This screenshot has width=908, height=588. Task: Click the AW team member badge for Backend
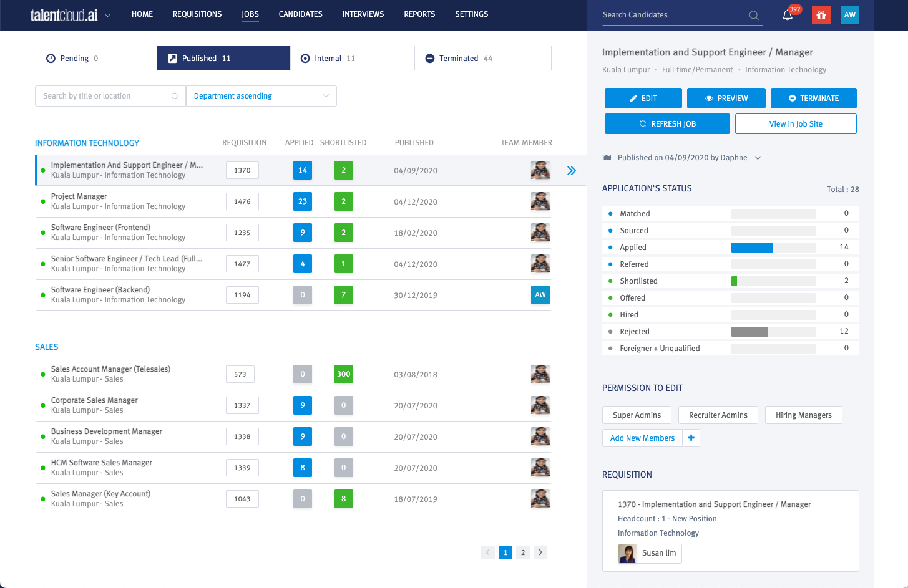pyautogui.click(x=540, y=295)
